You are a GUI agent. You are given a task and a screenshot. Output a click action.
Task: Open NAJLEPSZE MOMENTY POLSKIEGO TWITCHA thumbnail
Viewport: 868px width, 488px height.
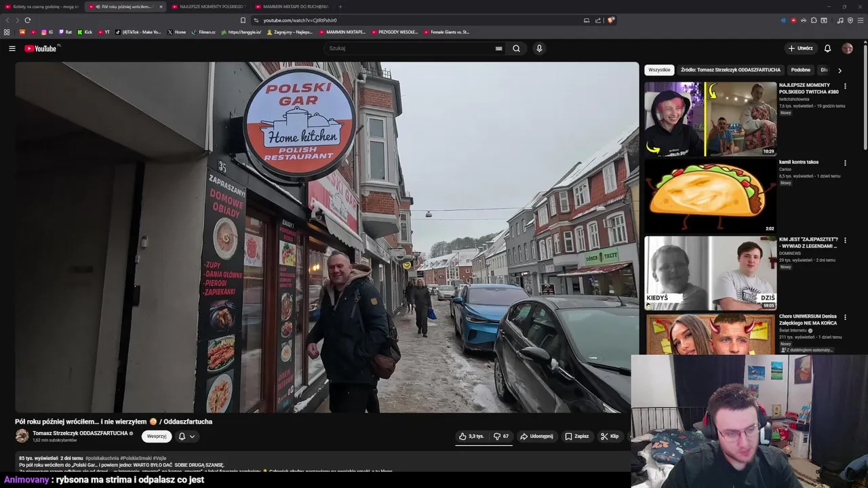tap(710, 119)
